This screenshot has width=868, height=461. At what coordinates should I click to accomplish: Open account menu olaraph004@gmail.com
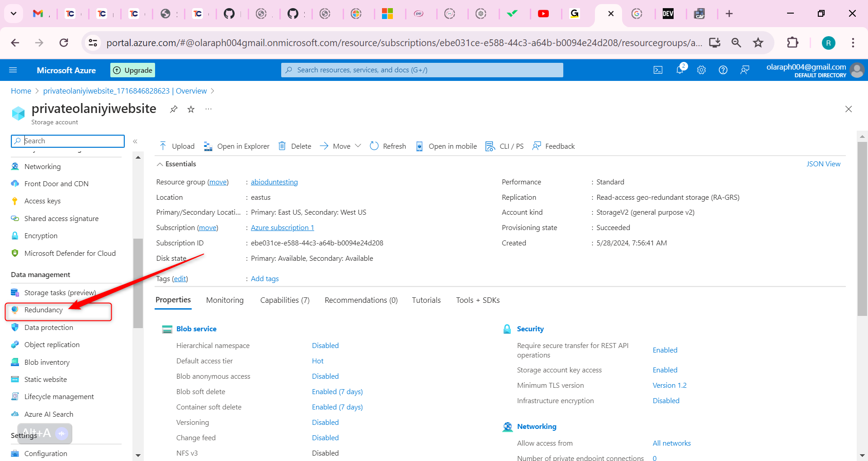(x=815, y=70)
